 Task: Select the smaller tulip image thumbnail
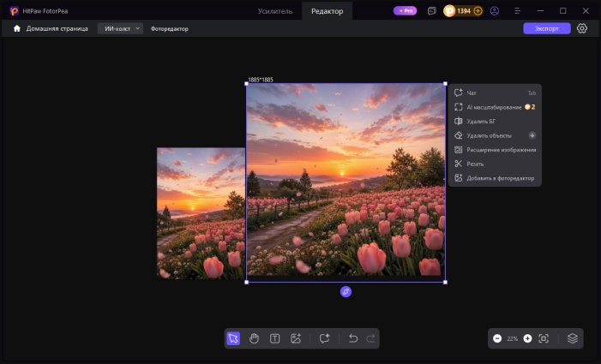[201, 213]
